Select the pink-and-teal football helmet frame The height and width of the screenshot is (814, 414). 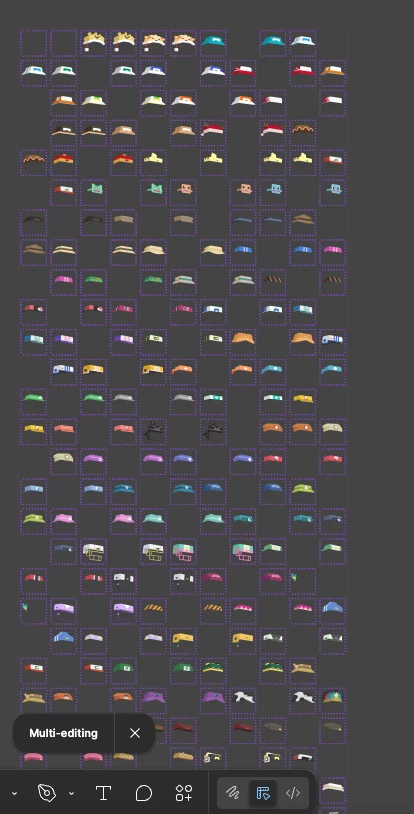183,551
